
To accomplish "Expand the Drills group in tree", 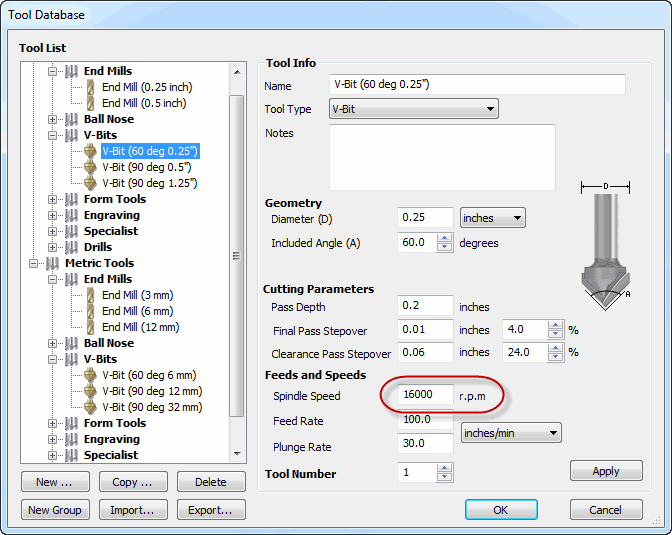I will [x=53, y=247].
